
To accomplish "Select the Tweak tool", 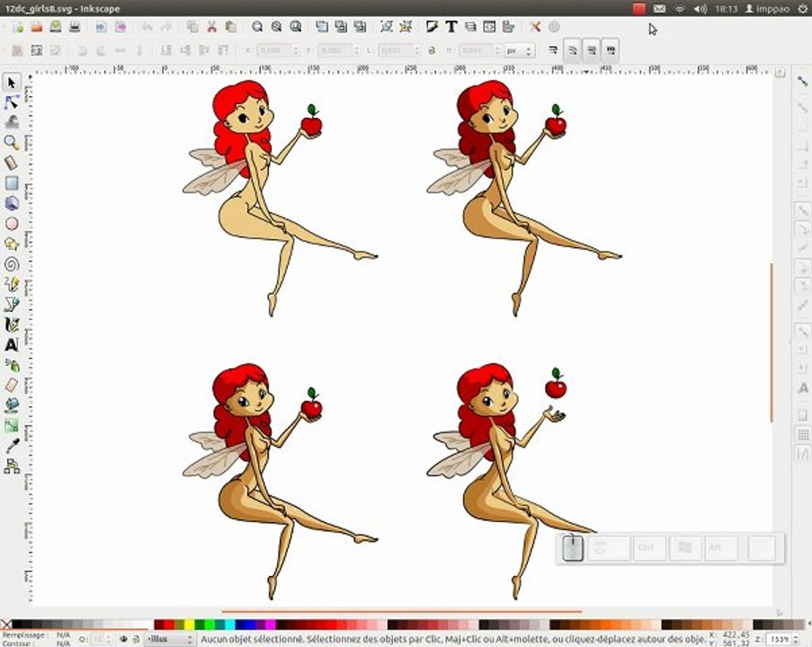I will (12, 123).
